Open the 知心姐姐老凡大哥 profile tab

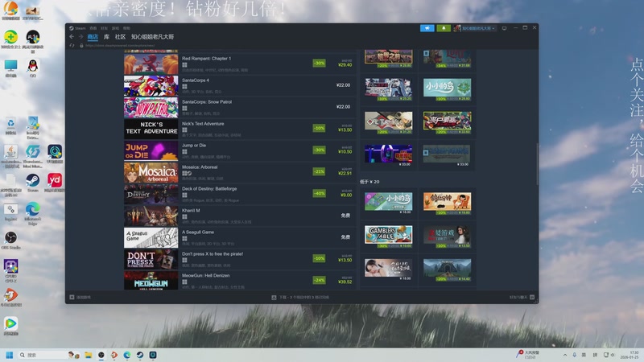pos(152,37)
